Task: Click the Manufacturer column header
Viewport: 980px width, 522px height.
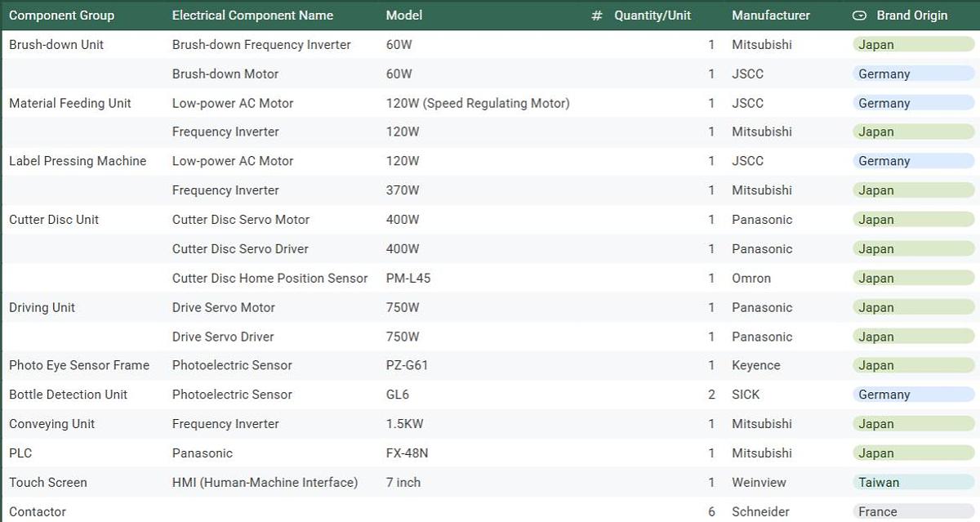Action: point(771,16)
